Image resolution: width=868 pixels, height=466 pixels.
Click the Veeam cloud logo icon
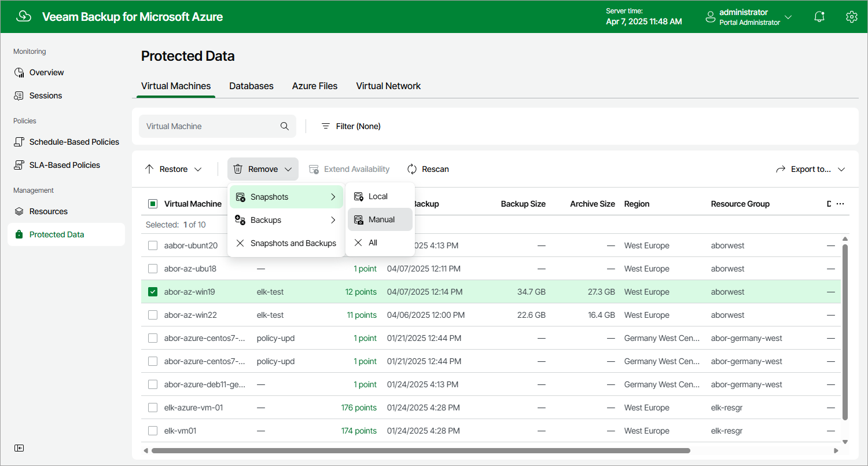[x=24, y=16]
